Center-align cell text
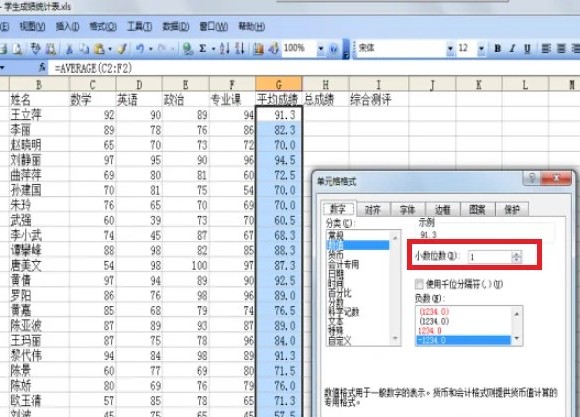 [x=561, y=49]
